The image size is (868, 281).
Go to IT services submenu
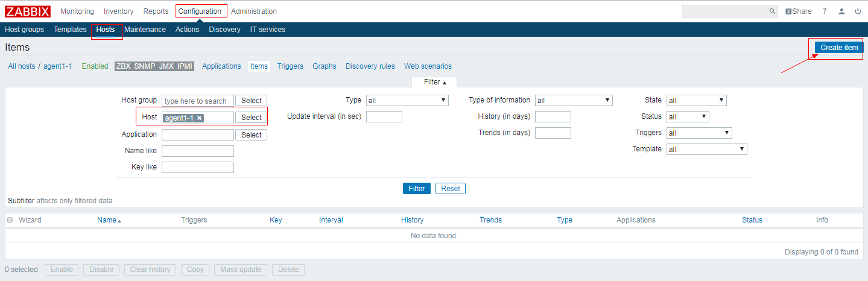(268, 30)
